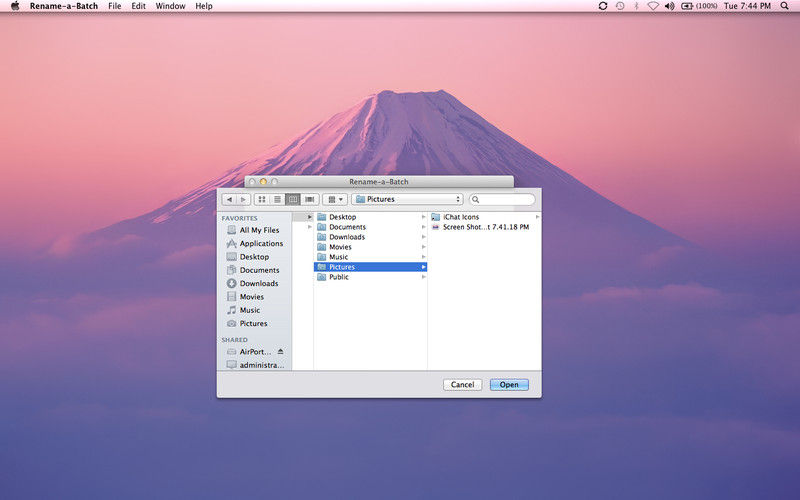Open the item arrangement dropdown
This screenshot has width=800, height=500.
click(x=335, y=199)
